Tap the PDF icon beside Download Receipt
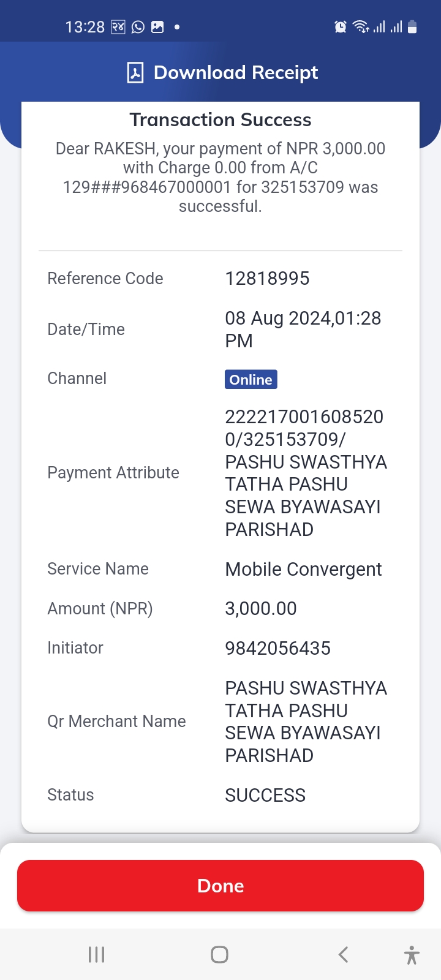 (135, 72)
